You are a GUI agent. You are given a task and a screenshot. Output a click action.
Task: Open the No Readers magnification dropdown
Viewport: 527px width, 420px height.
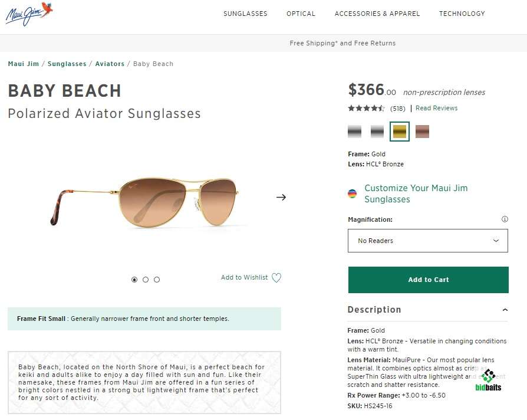(x=428, y=241)
